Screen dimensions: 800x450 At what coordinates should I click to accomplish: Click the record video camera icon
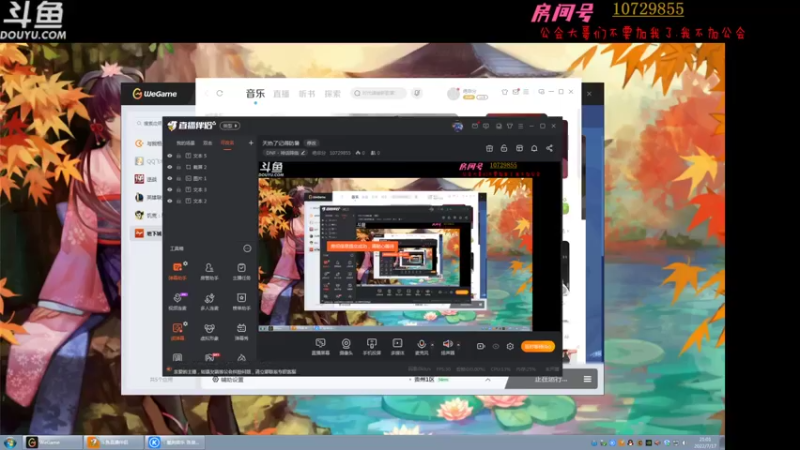(481, 346)
